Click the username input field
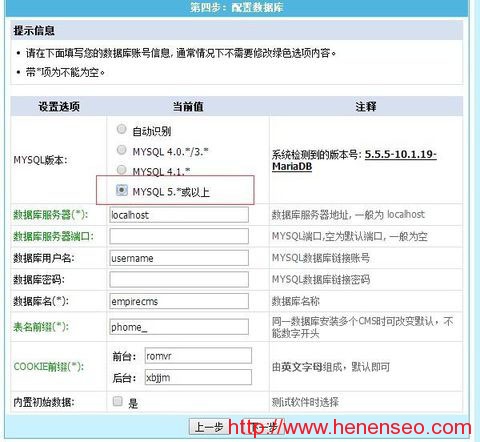 pyautogui.click(x=179, y=258)
